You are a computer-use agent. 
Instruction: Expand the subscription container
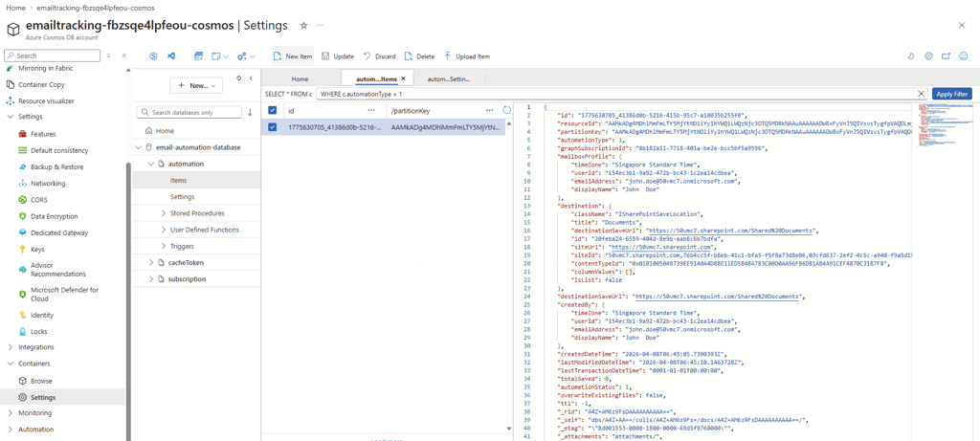pos(150,279)
